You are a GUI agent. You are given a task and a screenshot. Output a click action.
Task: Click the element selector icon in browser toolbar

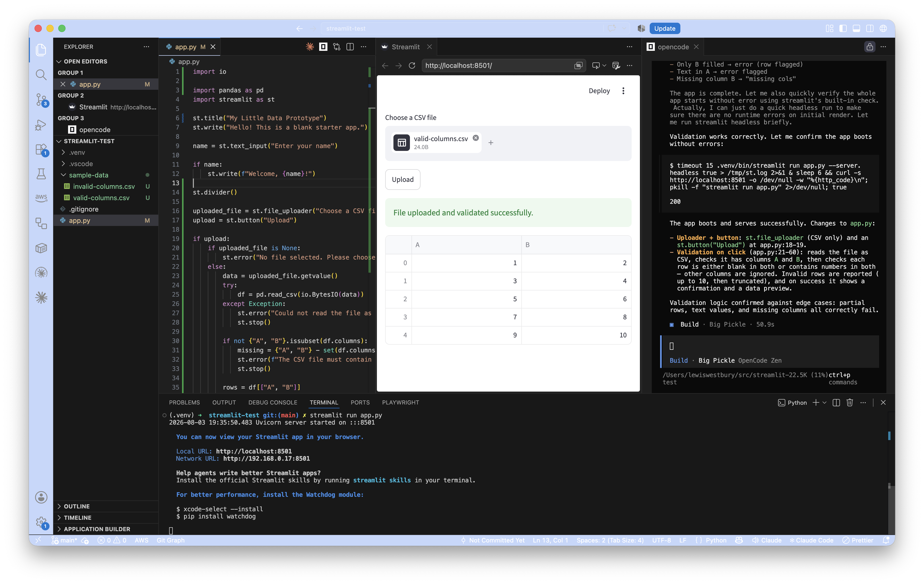point(596,66)
